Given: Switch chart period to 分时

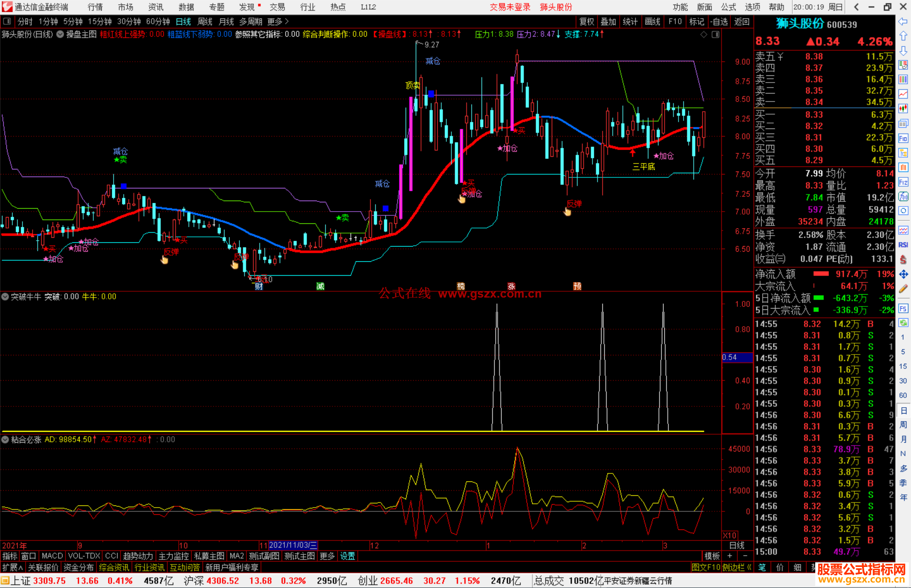Looking at the screenshot, I should coord(25,21).
